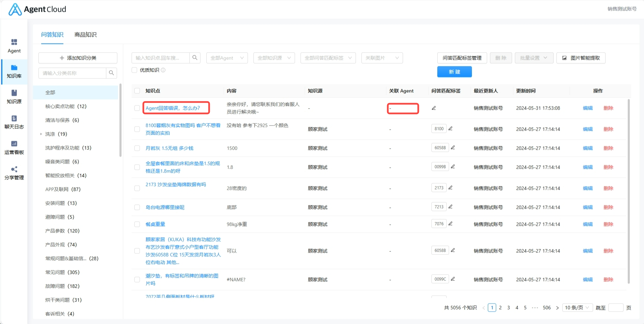Select the 全部 category

click(x=75, y=92)
